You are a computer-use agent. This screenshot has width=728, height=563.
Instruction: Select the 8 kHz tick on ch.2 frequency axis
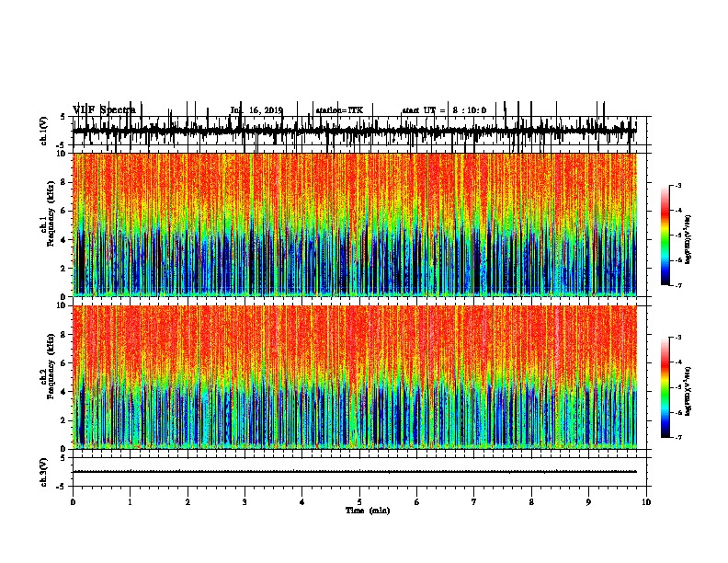[x=63, y=335]
